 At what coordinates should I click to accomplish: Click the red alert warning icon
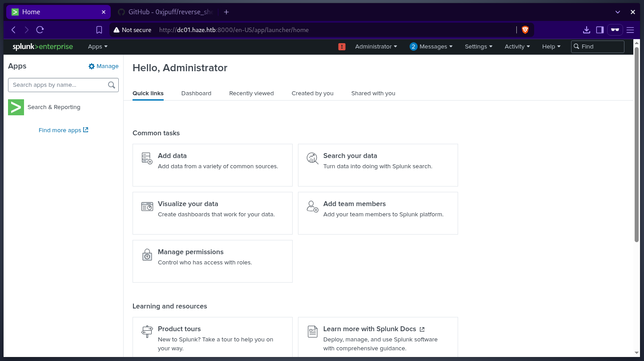pos(342,47)
